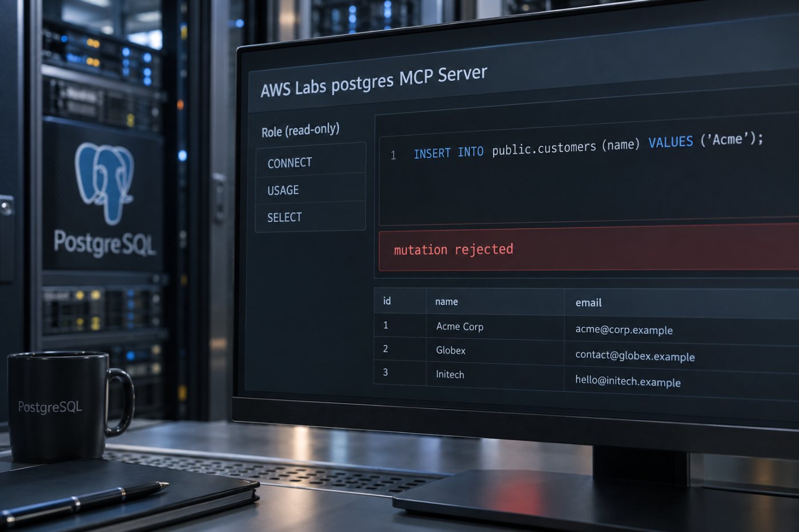Viewport: 799px width, 532px height.
Task: Click the 'Role (read-only)' heading
Action: click(300, 131)
